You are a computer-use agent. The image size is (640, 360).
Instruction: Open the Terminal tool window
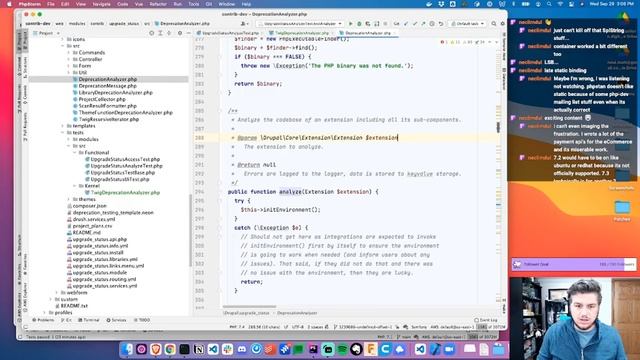click(x=89, y=320)
